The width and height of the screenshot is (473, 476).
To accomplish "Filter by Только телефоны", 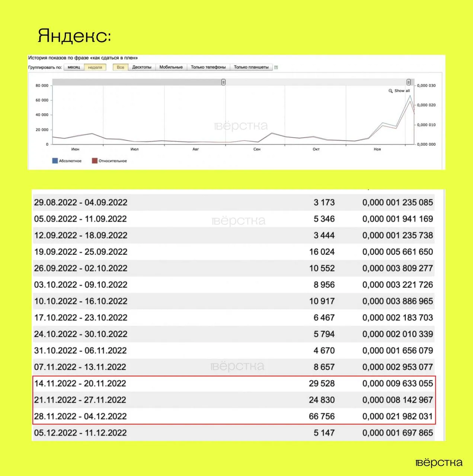I will point(208,67).
